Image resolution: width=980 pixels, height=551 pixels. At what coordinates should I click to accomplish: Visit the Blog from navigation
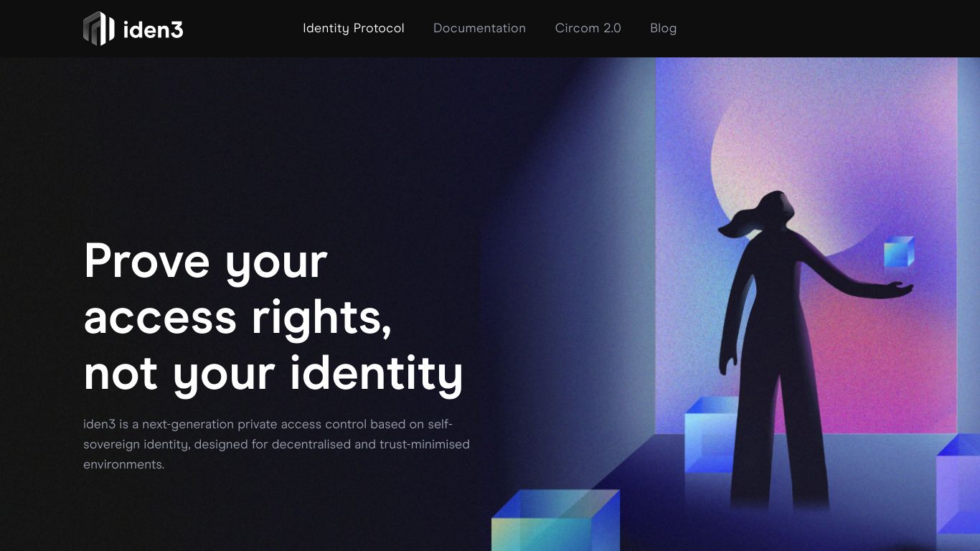tap(663, 28)
